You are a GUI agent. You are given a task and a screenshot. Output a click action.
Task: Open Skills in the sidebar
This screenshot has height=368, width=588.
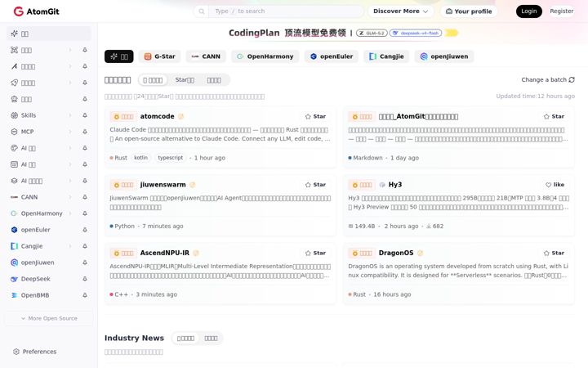pyautogui.click(x=29, y=115)
